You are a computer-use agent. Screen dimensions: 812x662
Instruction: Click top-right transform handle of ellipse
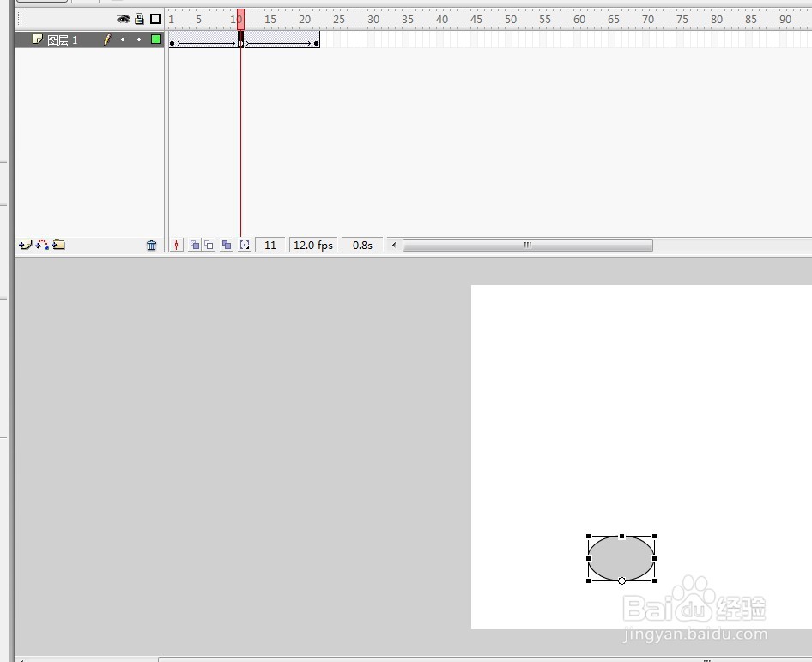point(655,536)
